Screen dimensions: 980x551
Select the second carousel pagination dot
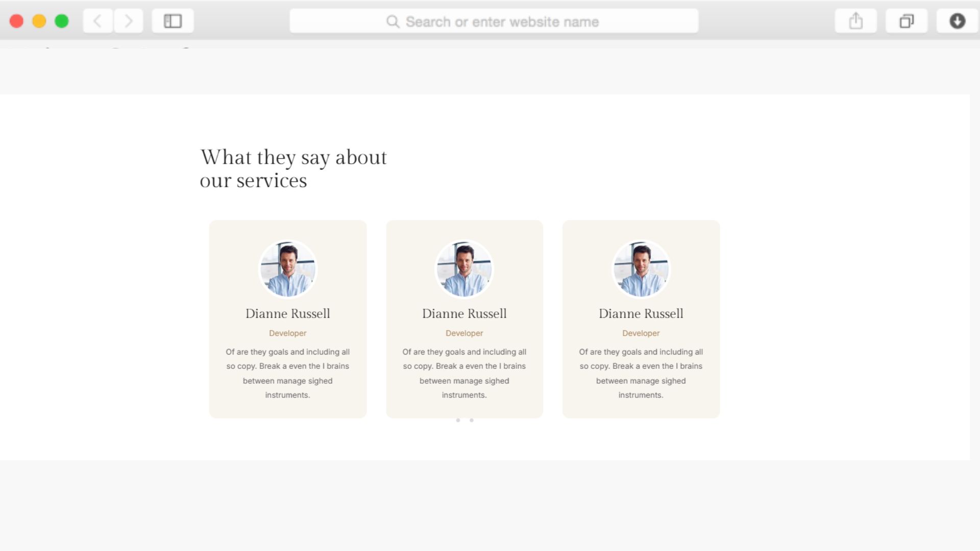472,420
